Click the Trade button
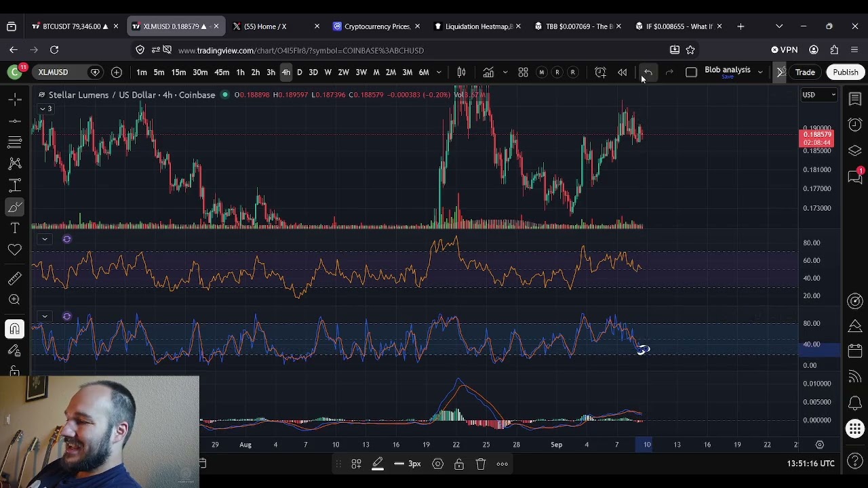Viewport: 868px width, 488px height. [x=805, y=72]
